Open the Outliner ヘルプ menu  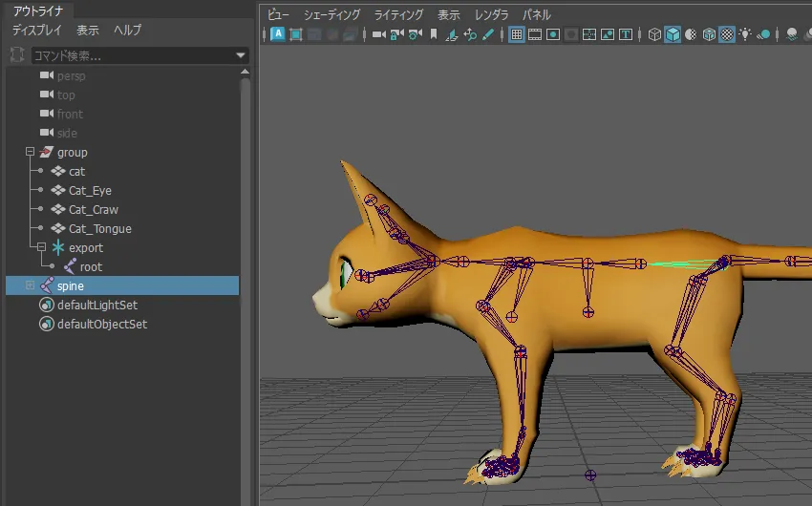coord(127,30)
